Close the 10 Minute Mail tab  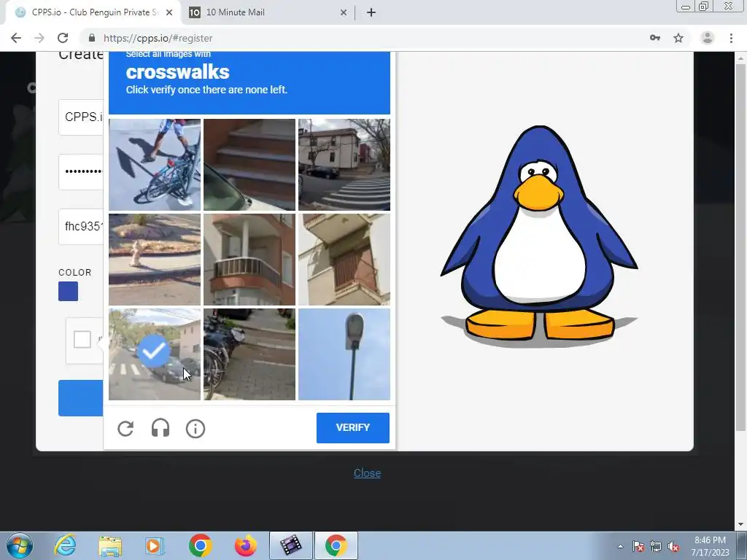tap(344, 13)
